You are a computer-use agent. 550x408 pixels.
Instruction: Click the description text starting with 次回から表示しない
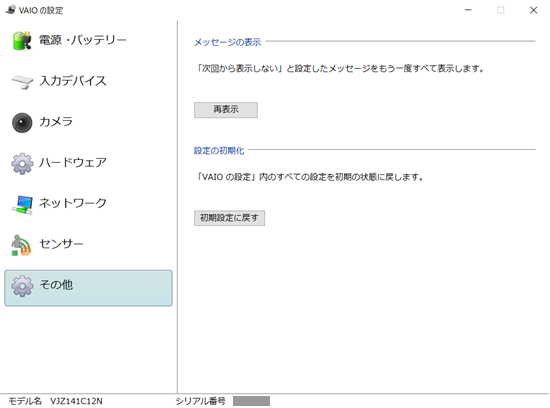(340, 68)
